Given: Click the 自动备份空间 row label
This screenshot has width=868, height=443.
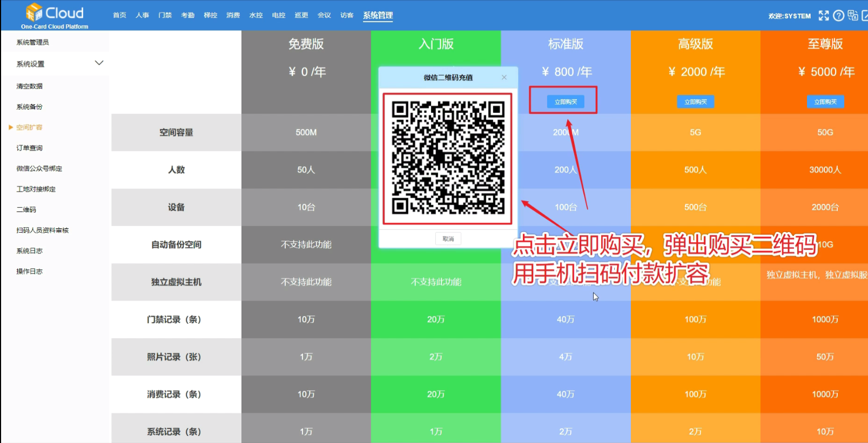Looking at the screenshot, I should (176, 244).
